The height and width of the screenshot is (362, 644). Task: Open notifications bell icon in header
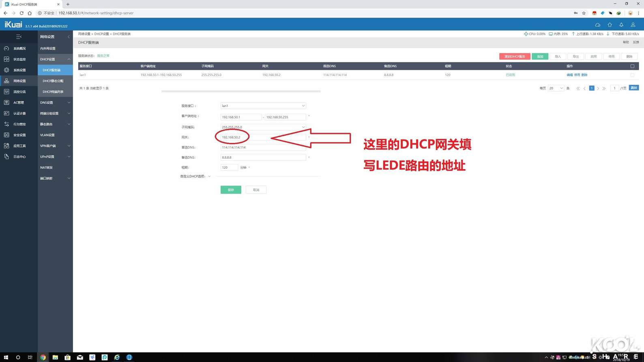621,25
